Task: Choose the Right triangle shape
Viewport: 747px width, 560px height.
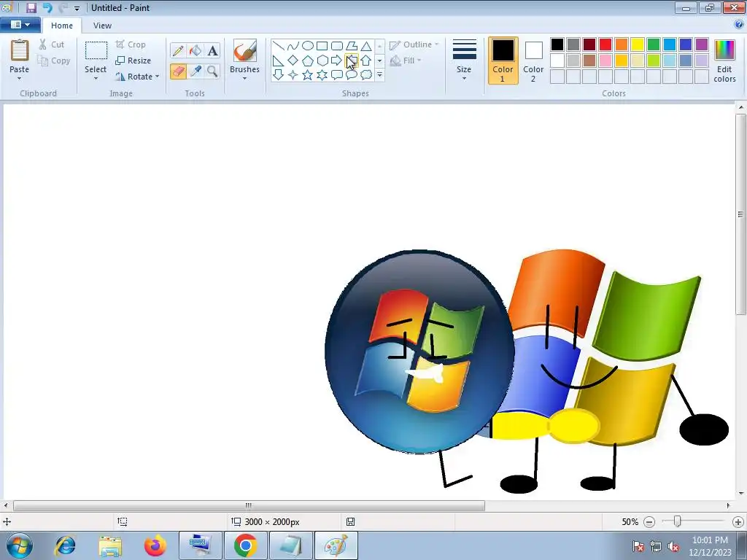Action: point(278,61)
